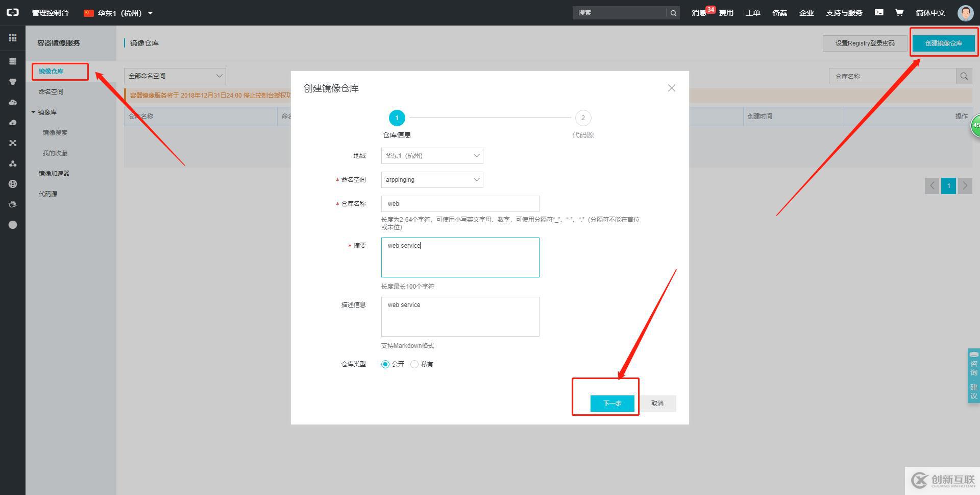Open the server stack icon in left rail
Screen dimensions: 980x495
[13, 61]
